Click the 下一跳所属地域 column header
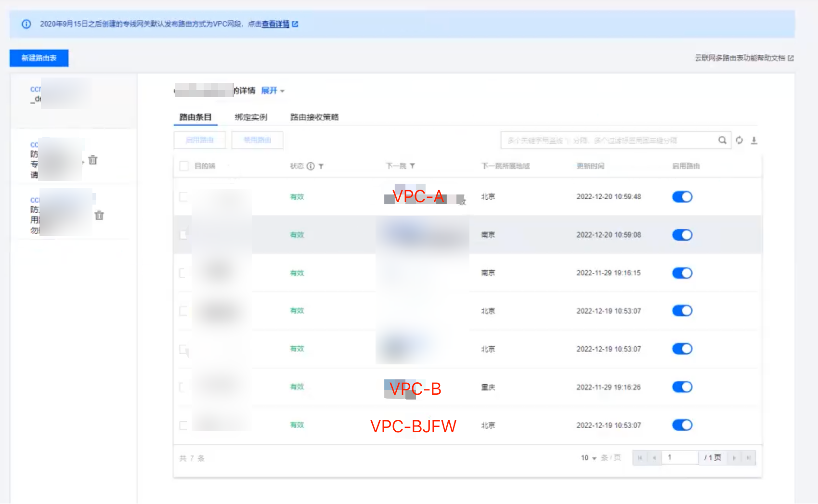The width and height of the screenshot is (818, 504). click(506, 166)
